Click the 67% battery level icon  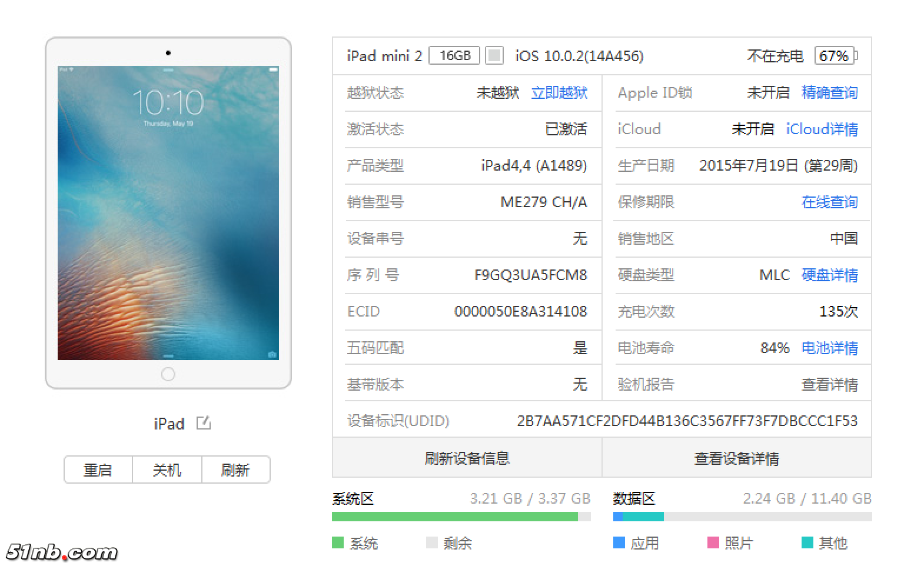coord(835,56)
